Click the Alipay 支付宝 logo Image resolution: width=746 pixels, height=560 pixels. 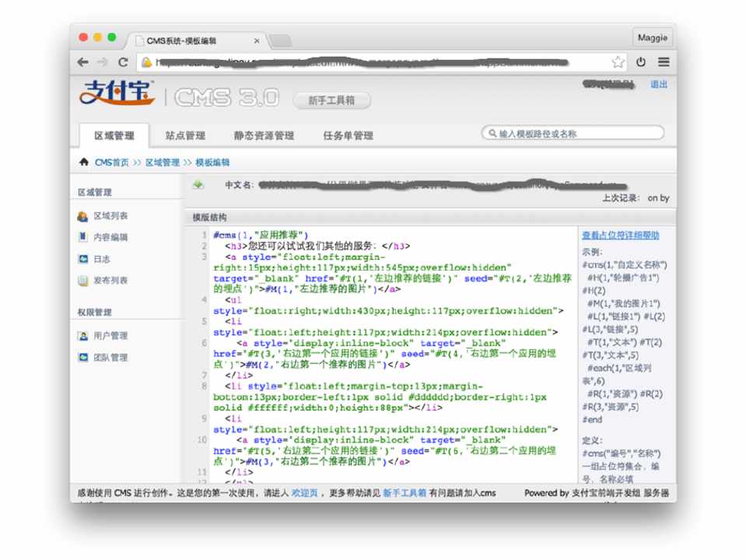tap(117, 93)
